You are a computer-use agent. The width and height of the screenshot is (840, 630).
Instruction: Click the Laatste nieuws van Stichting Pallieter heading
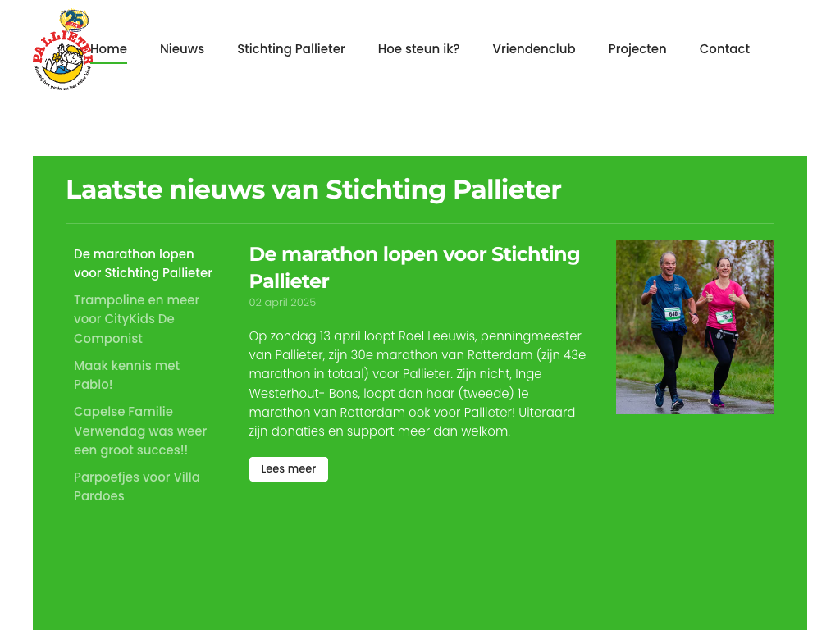tap(313, 189)
